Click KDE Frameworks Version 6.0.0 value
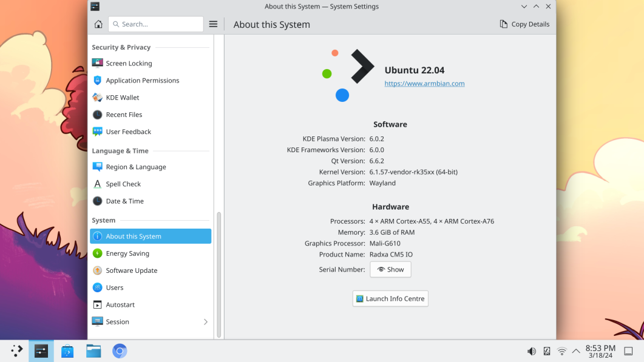This screenshot has height=362, width=644. (x=376, y=150)
